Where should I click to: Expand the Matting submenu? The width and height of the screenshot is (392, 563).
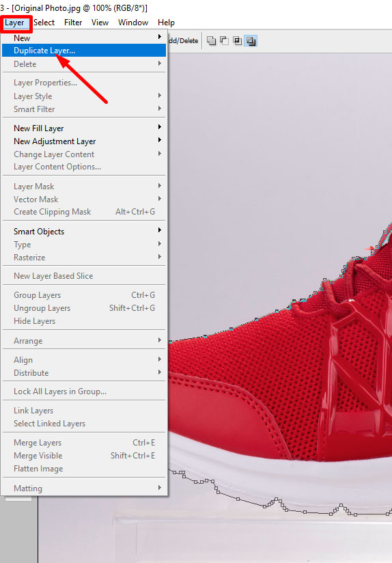point(84,489)
